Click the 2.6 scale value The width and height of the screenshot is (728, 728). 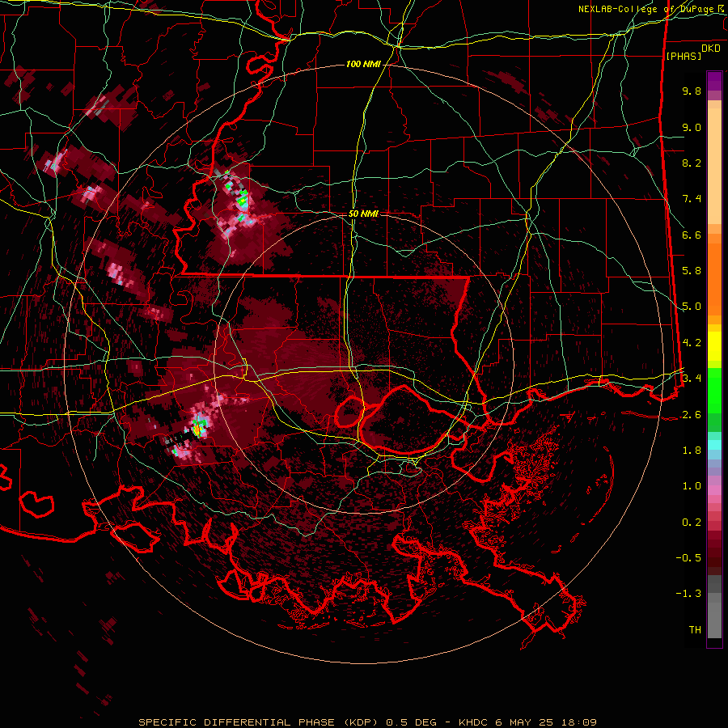coord(692,415)
